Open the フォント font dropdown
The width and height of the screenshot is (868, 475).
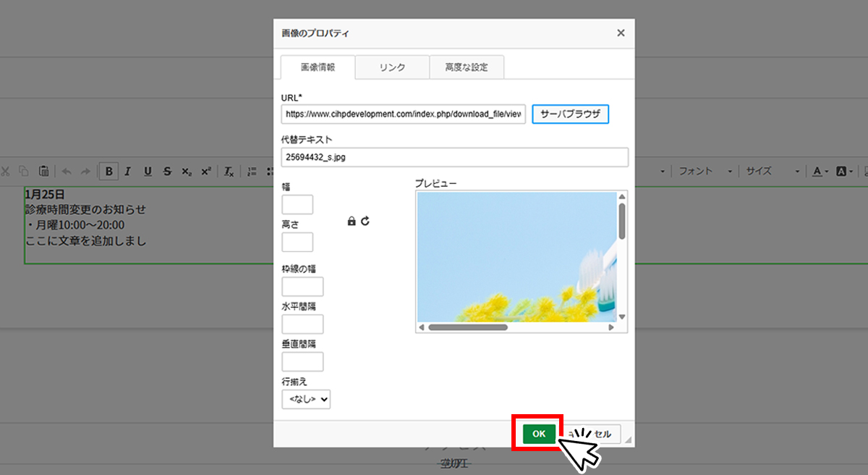tap(705, 172)
